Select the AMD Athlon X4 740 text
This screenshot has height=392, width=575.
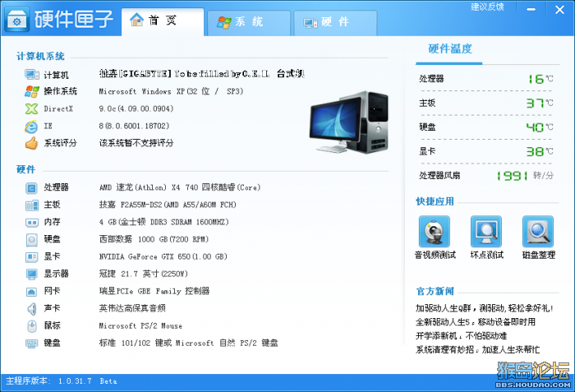pyautogui.click(x=180, y=187)
